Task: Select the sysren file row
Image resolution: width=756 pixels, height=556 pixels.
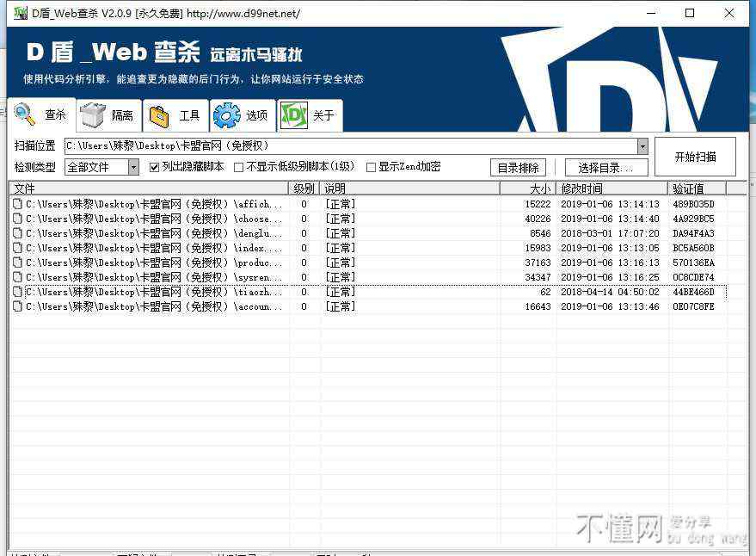Action: pos(368,277)
